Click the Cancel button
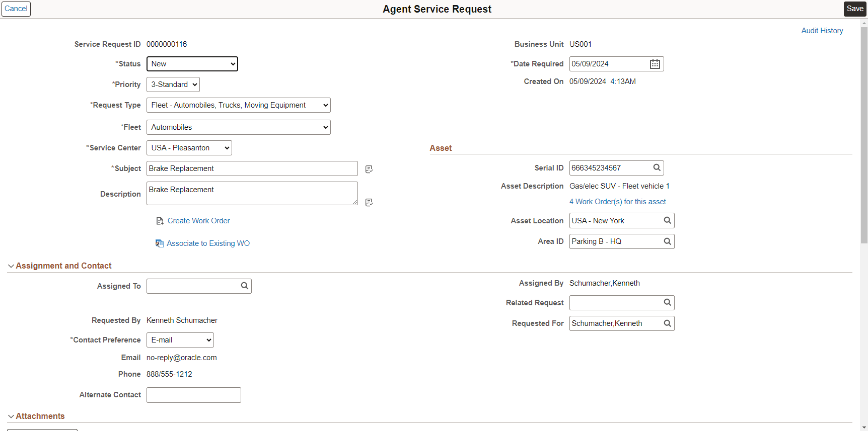The height and width of the screenshot is (431, 868). pos(16,9)
